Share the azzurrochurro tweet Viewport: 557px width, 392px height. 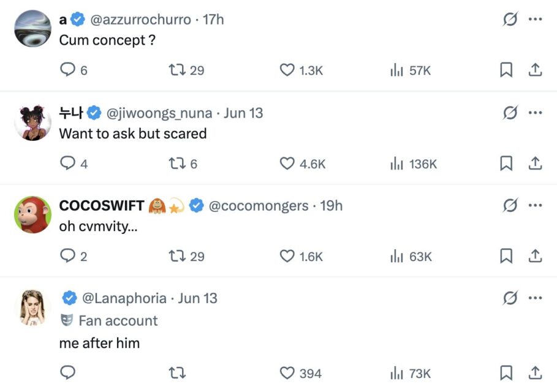click(x=535, y=70)
